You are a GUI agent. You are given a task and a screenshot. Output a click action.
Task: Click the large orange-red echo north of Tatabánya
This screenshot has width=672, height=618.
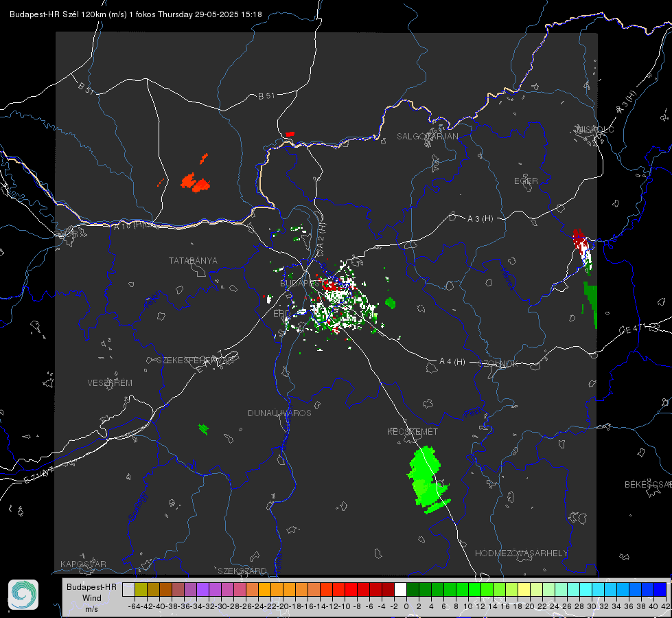(196, 183)
